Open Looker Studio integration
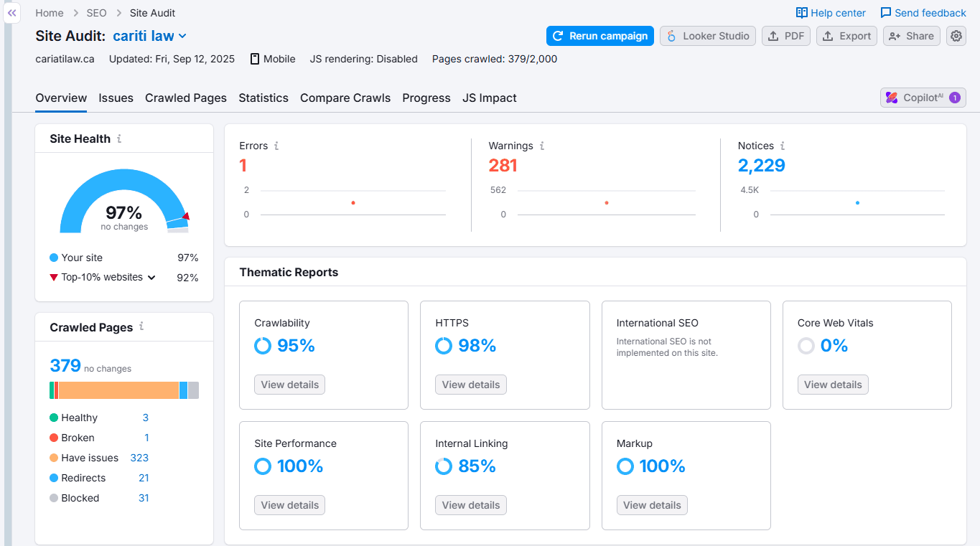Viewport: 980px width, 546px height. (708, 36)
